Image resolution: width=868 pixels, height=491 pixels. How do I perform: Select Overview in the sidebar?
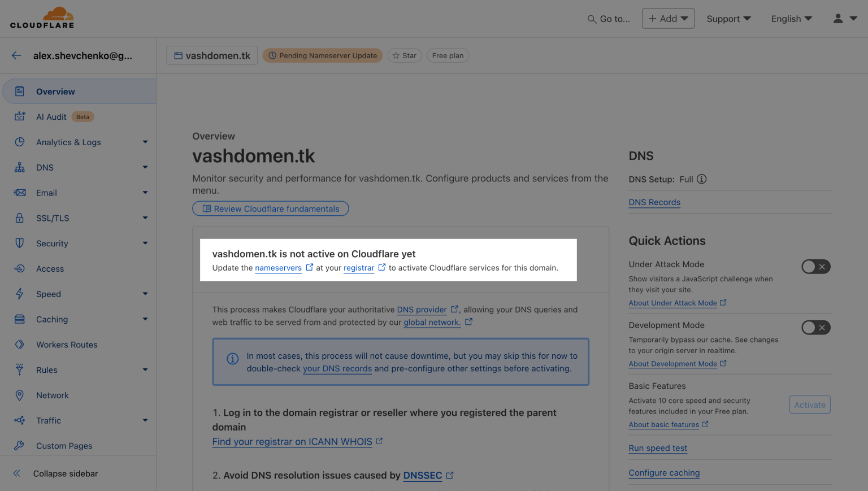(x=55, y=92)
